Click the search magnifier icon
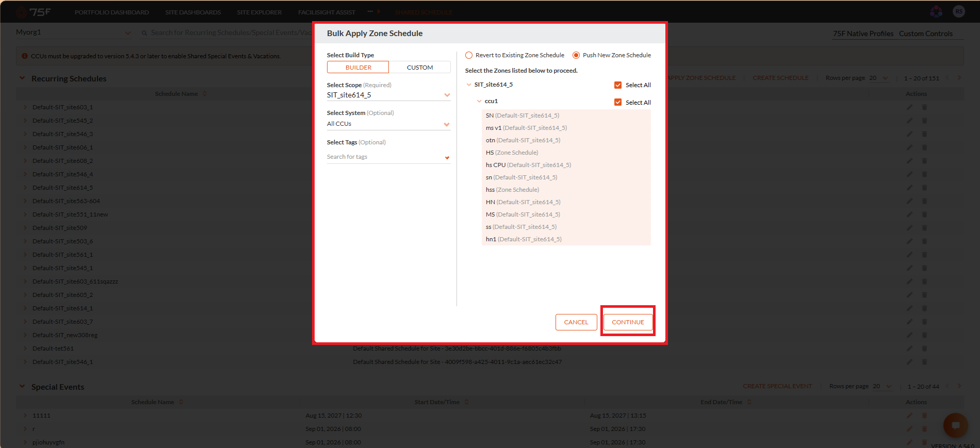The width and height of the screenshot is (980, 448). 144,33
